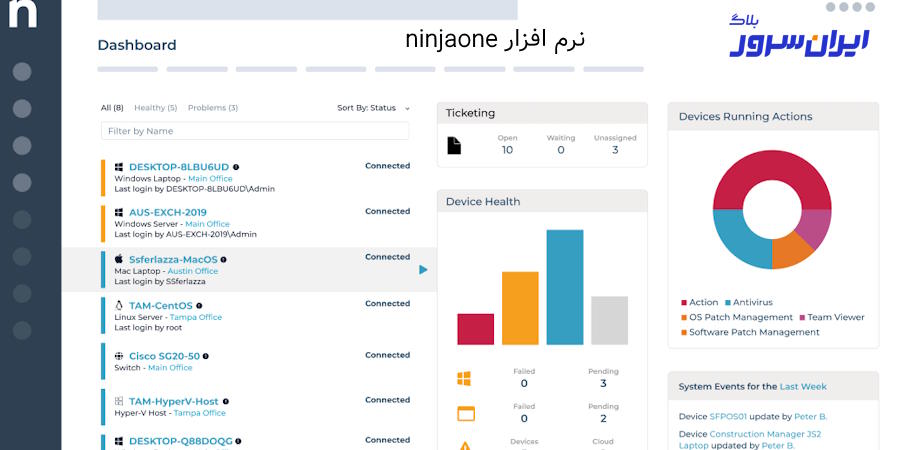Select the Problems (3) filter tab
Viewport: 900px width, 450px height.
coord(212,108)
